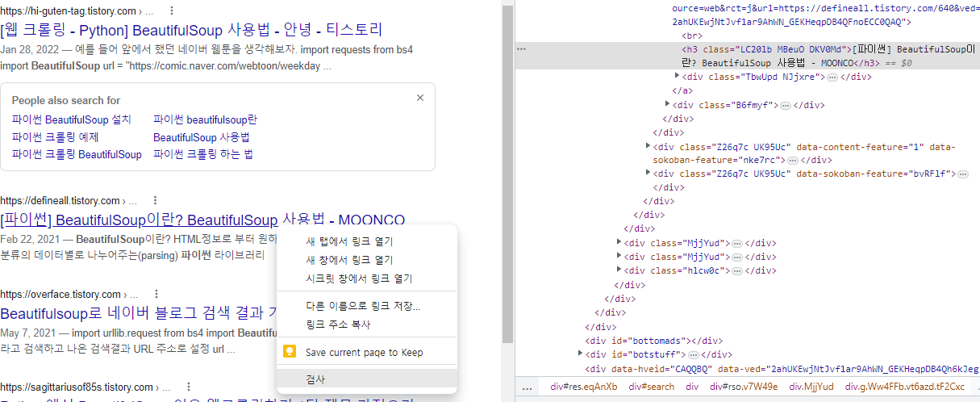Expand the first MjjYud div node
The image size is (980, 402).
coord(619,242)
